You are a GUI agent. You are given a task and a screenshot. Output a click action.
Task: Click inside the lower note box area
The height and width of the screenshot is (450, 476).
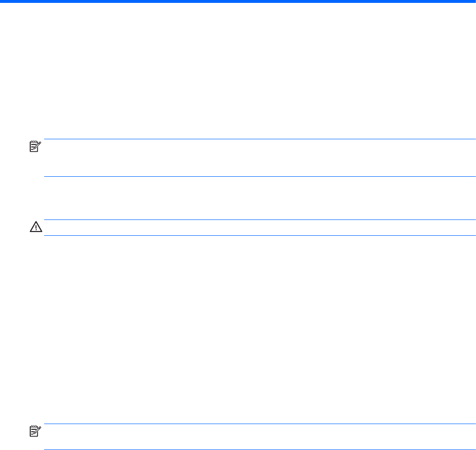coord(260,437)
